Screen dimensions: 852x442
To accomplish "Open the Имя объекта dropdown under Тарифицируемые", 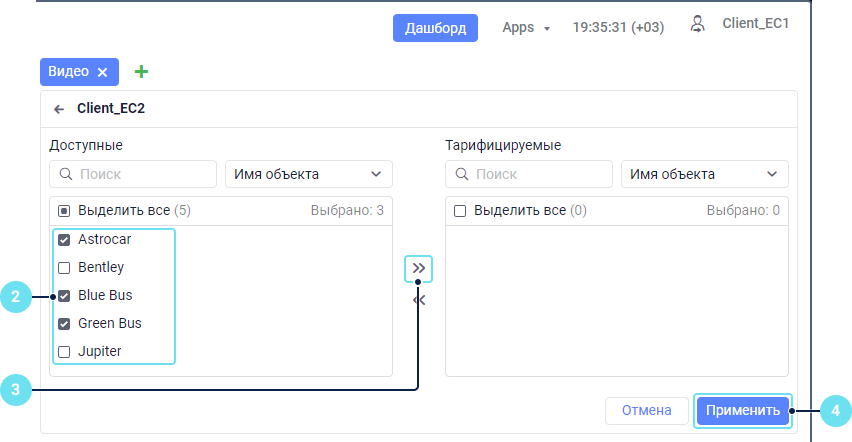I will [x=704, y=174].
